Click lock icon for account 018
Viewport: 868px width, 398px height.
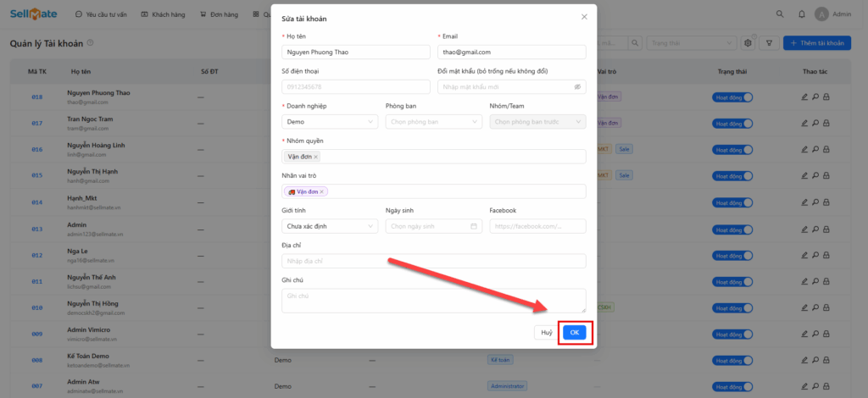point(826,97)
